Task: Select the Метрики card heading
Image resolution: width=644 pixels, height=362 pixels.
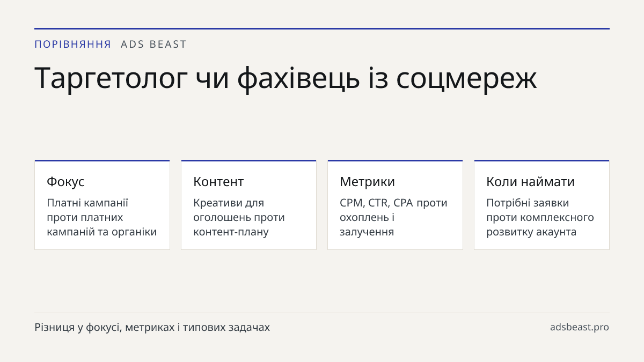Action: (367, 181)
